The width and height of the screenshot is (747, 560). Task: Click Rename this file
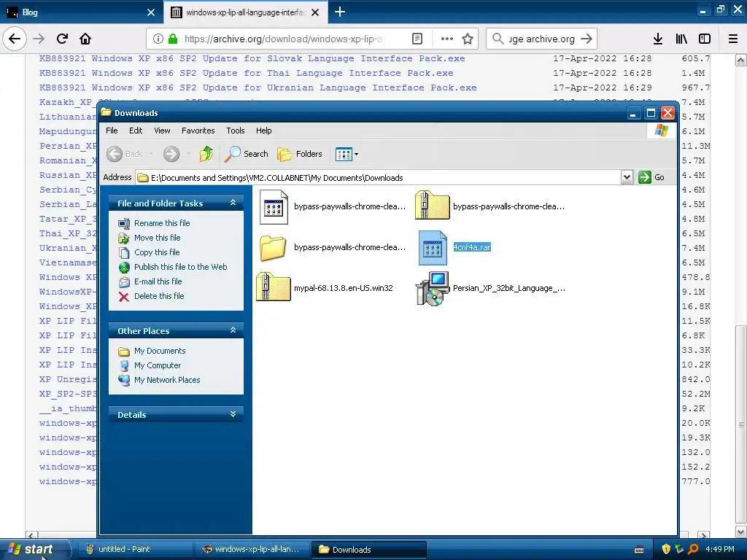click(162, 223)
